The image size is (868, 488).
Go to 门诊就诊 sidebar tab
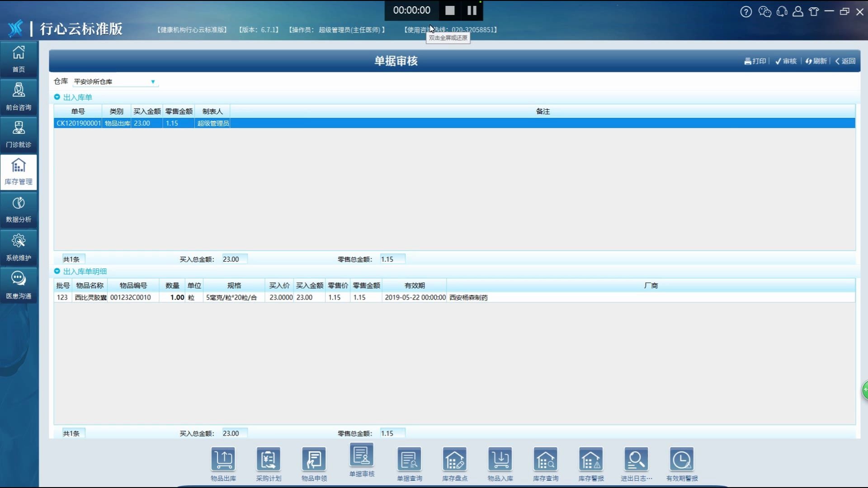pos(19,134)
